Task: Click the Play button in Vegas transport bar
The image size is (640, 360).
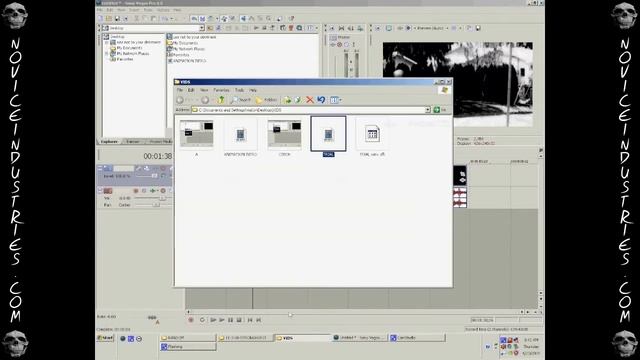Action: (x=222, y=320)
